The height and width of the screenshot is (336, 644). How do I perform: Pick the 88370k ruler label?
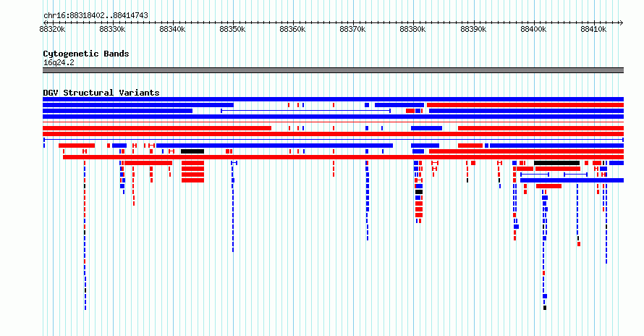coord(352,29)
